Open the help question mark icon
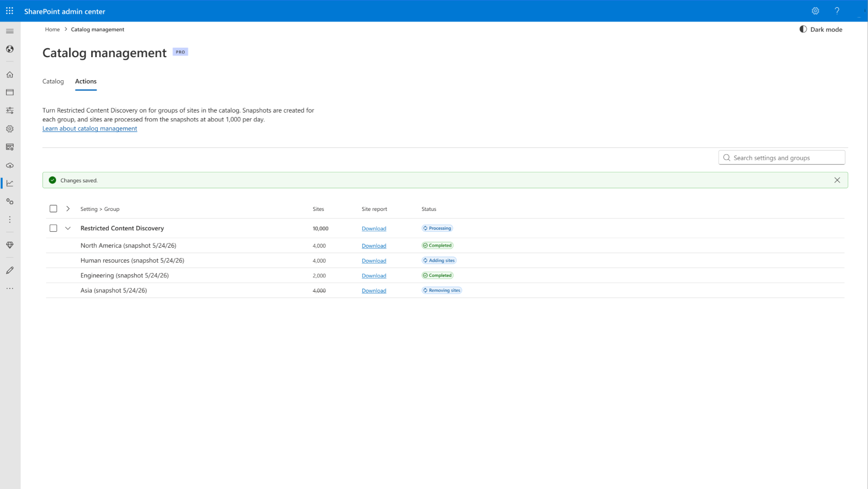Image resolution: width=868 pixels, height=489 pixels. pyautogui.click(x=837, y=11)
